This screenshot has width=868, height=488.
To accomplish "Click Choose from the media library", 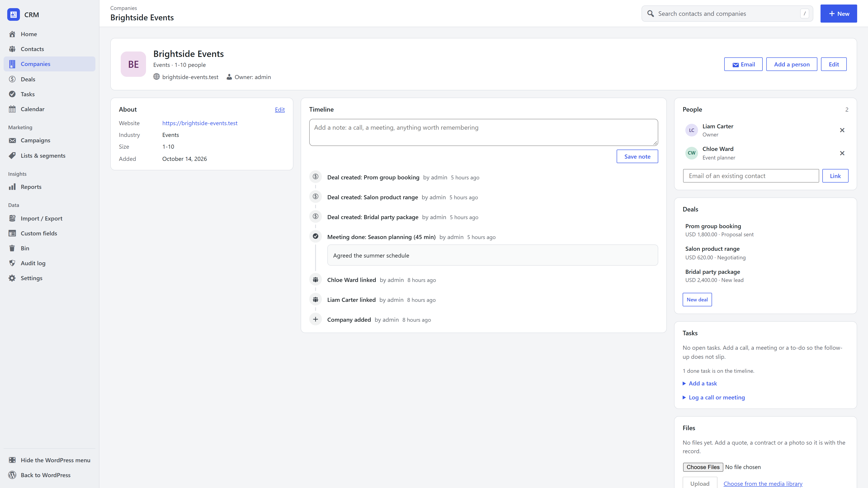I will pyautogui.click(x=763, y=484).
